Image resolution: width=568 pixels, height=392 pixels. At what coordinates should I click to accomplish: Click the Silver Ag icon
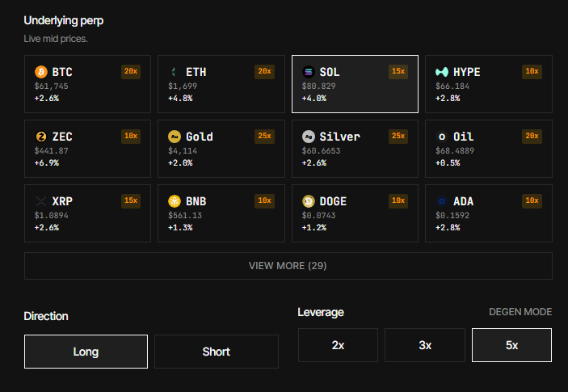tap(309, 137)
